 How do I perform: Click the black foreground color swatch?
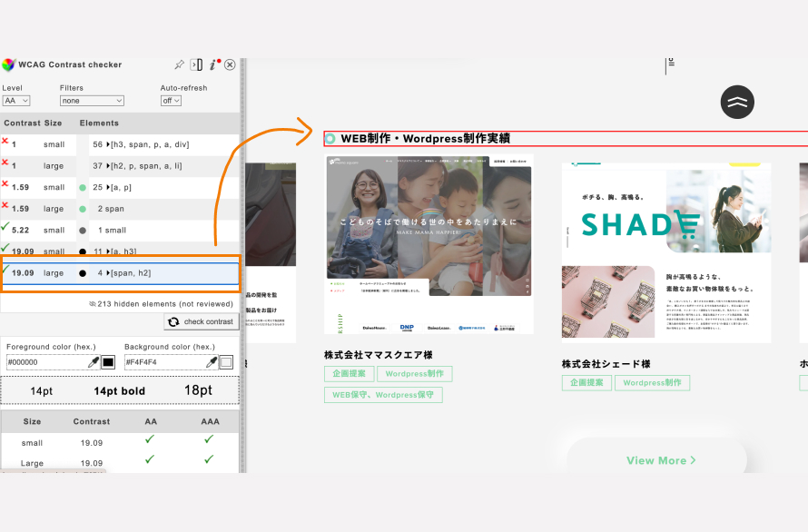[x=108, y=362]
